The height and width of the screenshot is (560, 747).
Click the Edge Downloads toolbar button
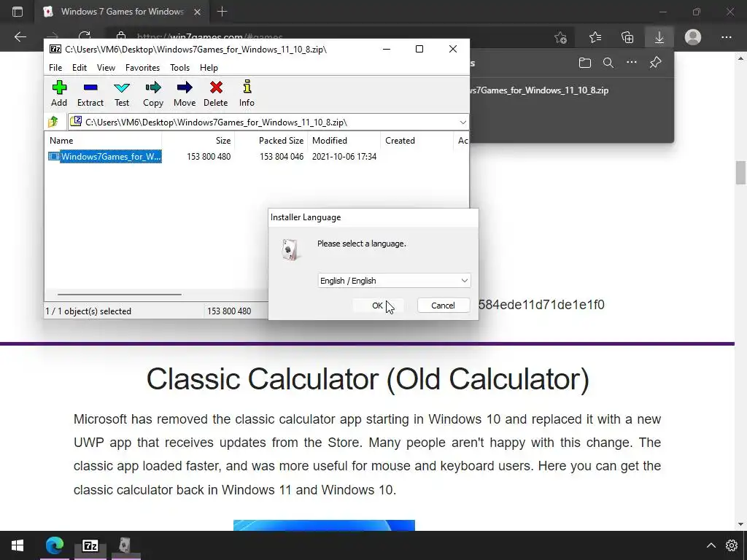pyautogui.click(x=659, y=37)
